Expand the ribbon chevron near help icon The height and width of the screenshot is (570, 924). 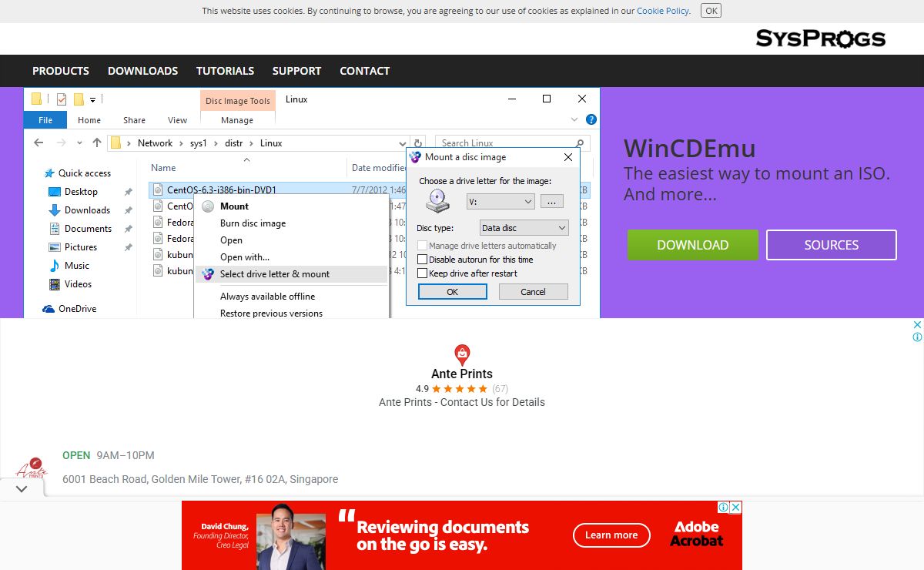[x=574, y=119]
